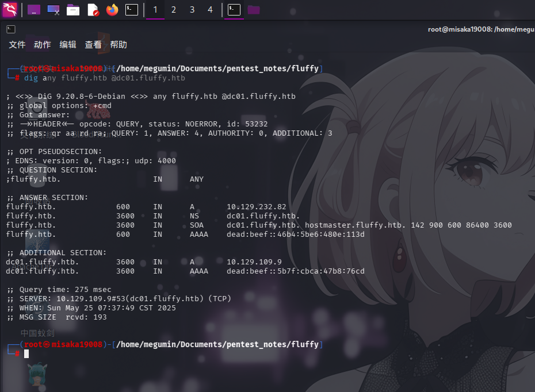Open the 文件 menu
This screenshot has height=392, width=535.
tap(17, 45)
